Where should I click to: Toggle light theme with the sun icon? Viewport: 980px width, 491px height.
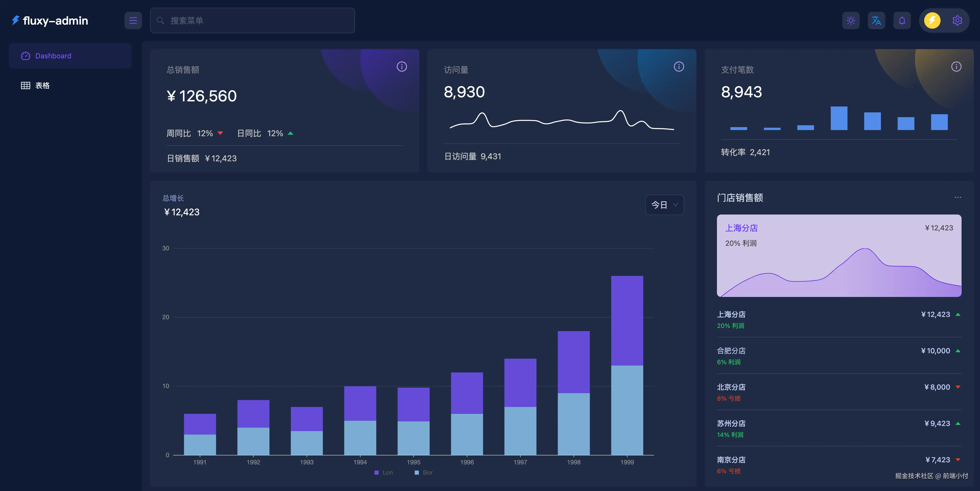851,20
